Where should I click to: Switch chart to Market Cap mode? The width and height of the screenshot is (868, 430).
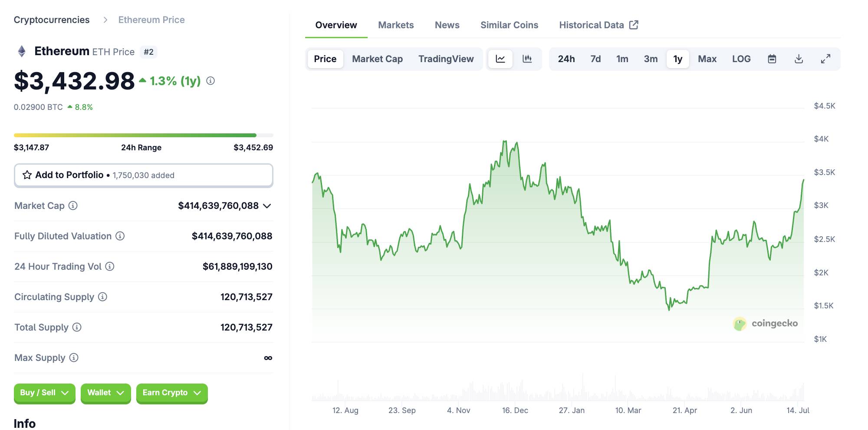tap(377, 59)
